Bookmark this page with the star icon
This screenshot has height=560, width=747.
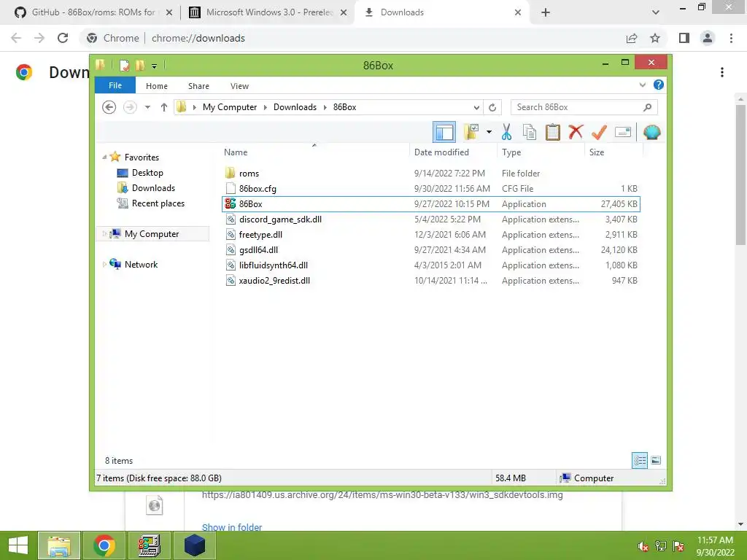(655, 38)
